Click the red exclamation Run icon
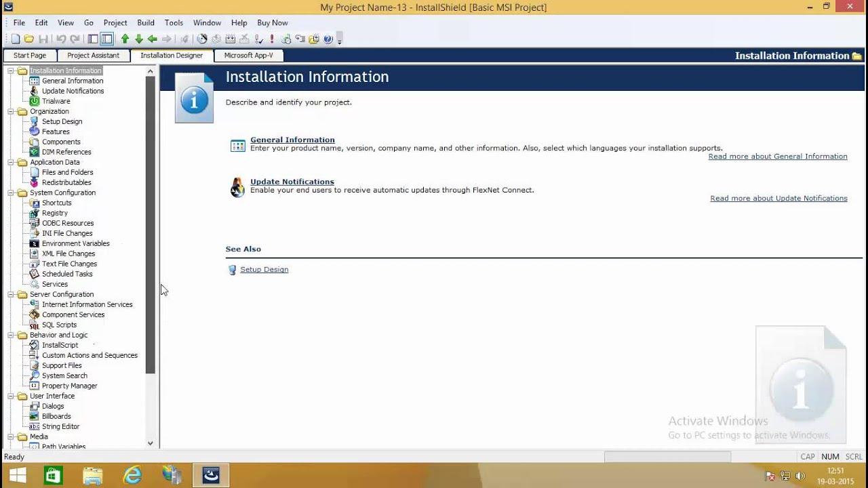The width and height of the screenshot is (868, 488). click(272, 39)
